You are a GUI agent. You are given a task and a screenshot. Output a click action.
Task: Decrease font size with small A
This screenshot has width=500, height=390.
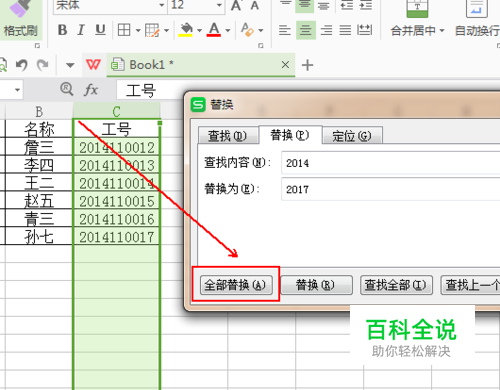(x=255, y=5)
